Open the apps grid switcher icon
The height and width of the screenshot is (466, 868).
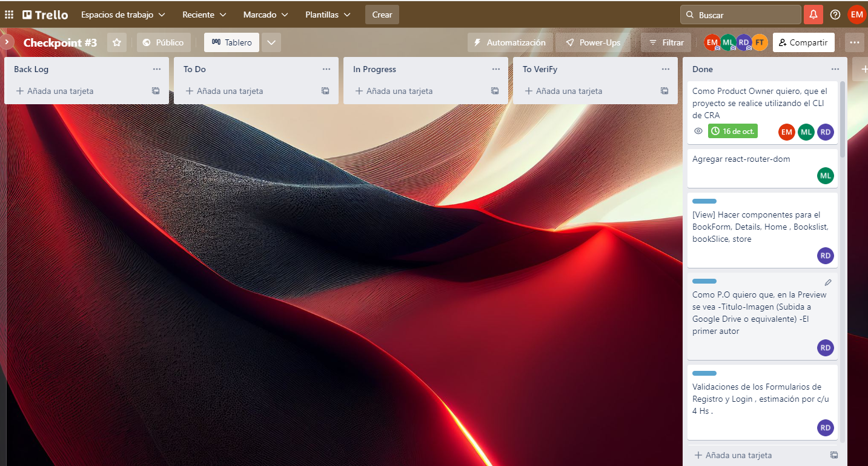9,15
